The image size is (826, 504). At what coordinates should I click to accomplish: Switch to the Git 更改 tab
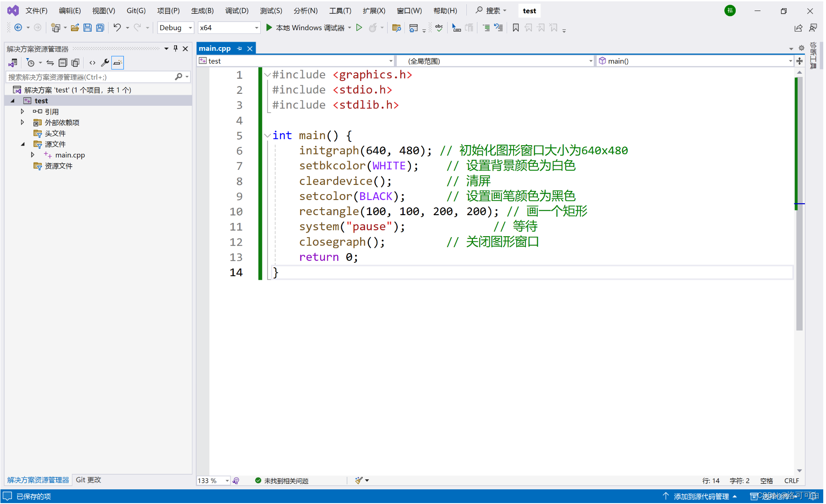88,480
